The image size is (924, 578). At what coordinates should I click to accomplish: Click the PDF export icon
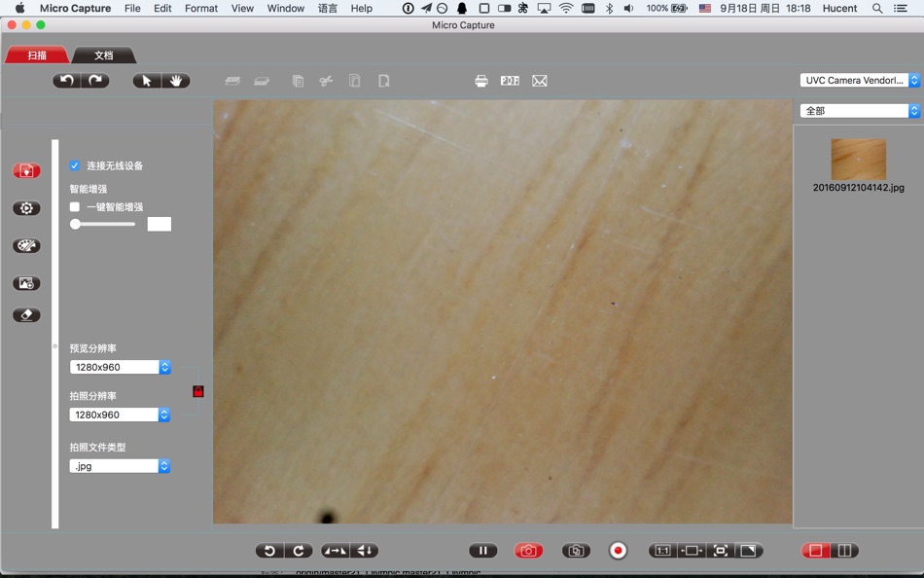click(510, 81)
